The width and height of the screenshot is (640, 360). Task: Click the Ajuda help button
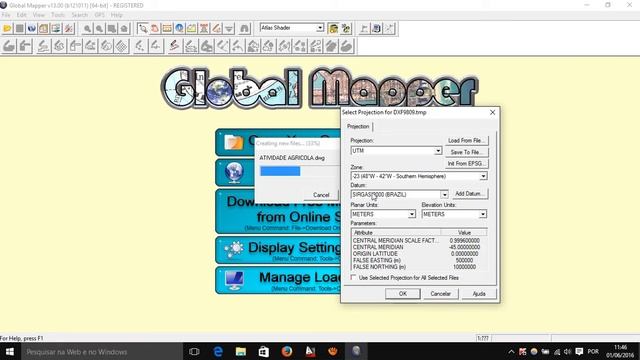tap(479, 293)
